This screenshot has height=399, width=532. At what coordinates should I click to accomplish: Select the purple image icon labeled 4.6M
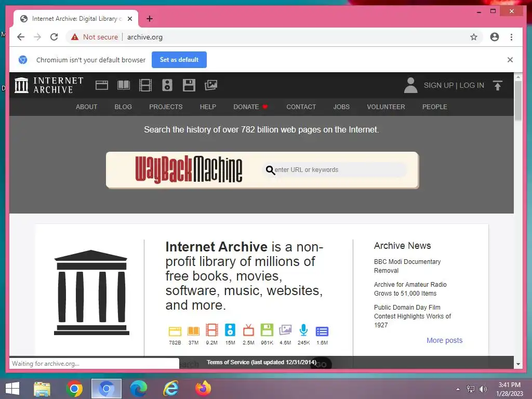coord(285,330)
